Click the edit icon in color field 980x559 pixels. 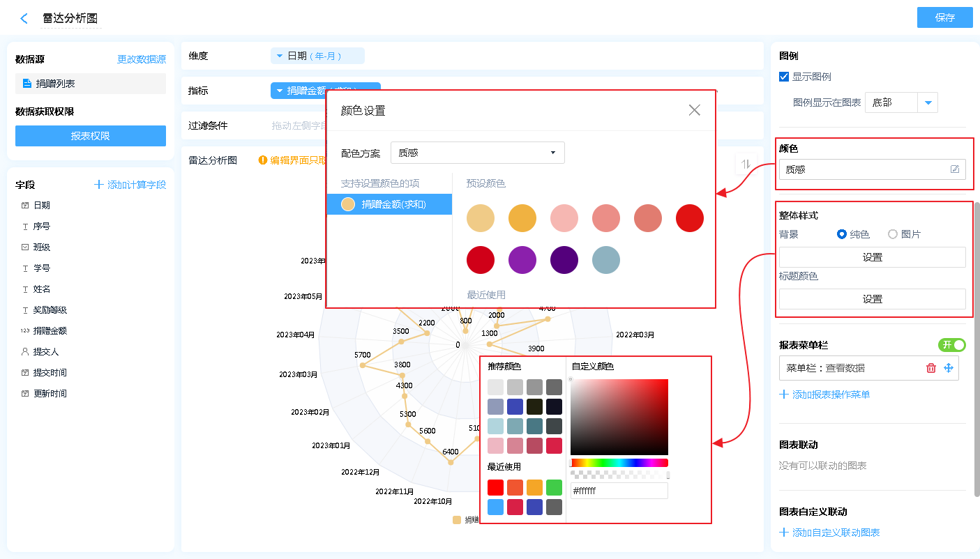955,169
